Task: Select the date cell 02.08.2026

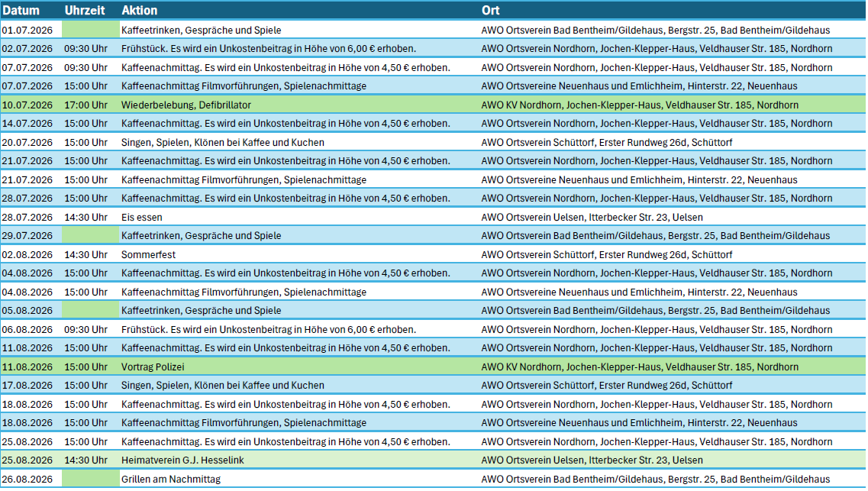Action: (27, 254)
